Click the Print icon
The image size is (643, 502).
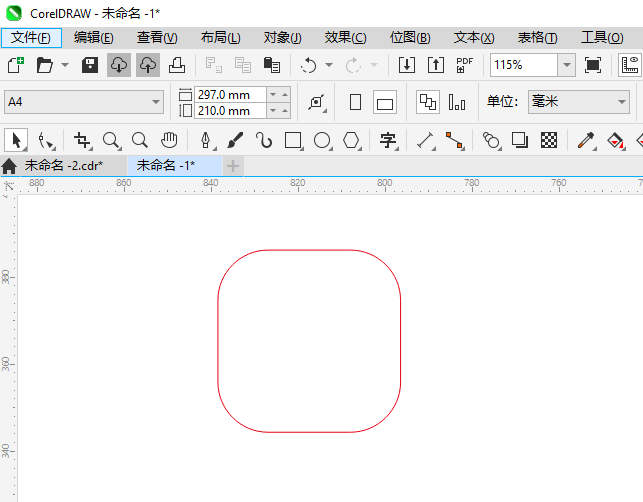[x=177, y=65]
